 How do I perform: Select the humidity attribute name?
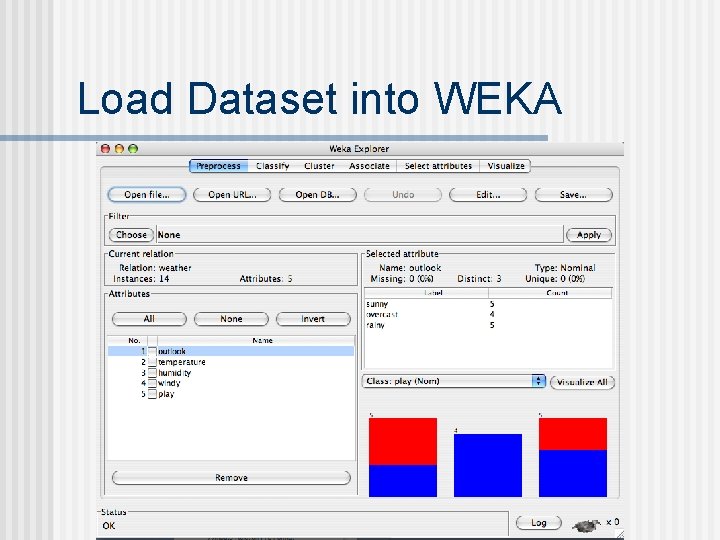point(174,373)
